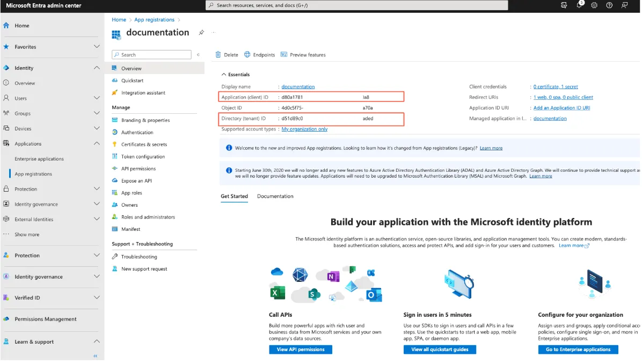
Task: Click the Owners people icon
Action: click(115, 205)
